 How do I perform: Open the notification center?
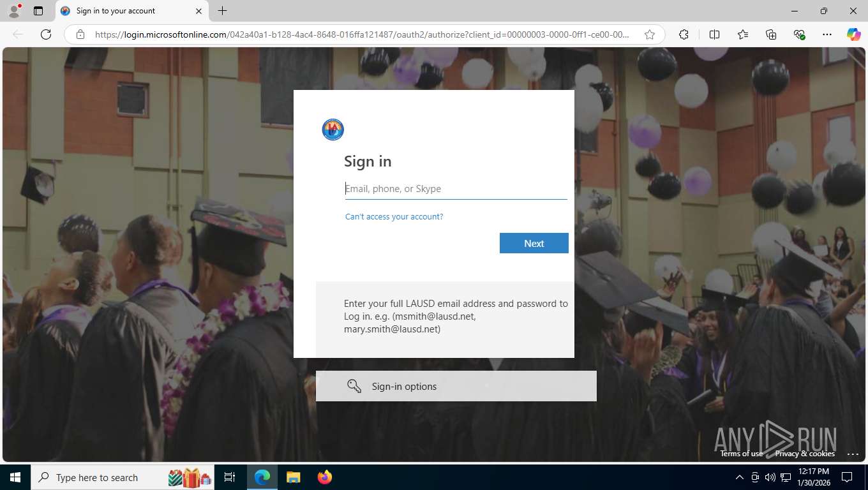point(847,477)
